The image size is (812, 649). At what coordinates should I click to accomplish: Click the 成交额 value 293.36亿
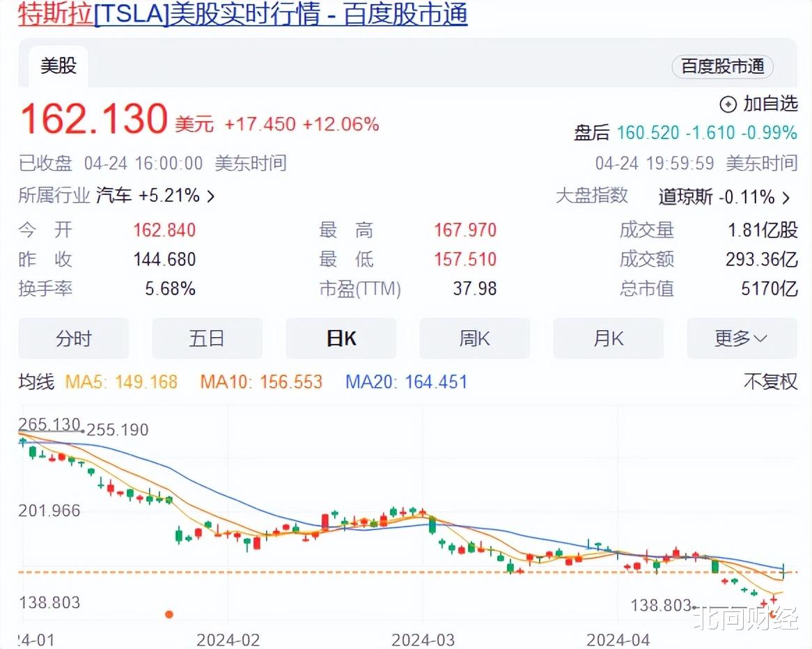click(761, 259)
